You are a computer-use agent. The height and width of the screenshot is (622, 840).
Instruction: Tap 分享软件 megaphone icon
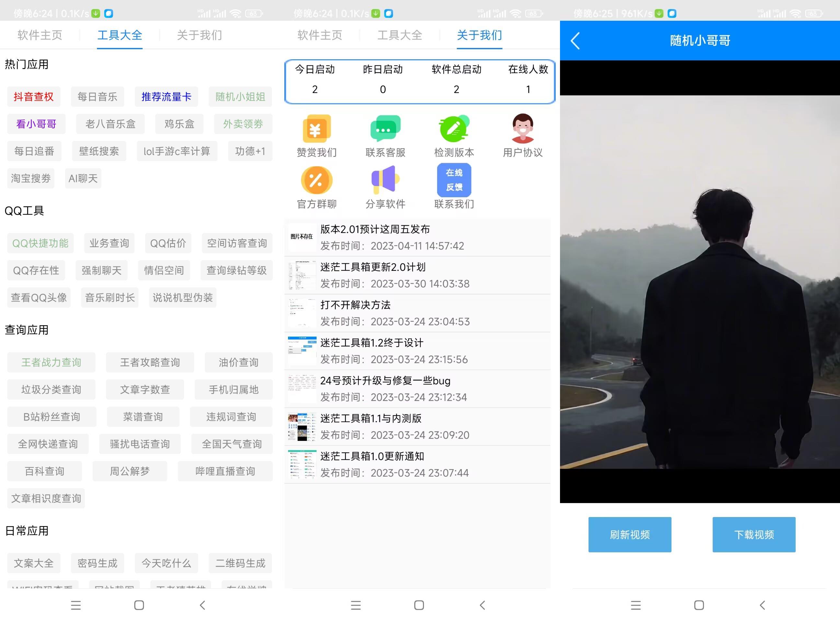tap(385, 180)
